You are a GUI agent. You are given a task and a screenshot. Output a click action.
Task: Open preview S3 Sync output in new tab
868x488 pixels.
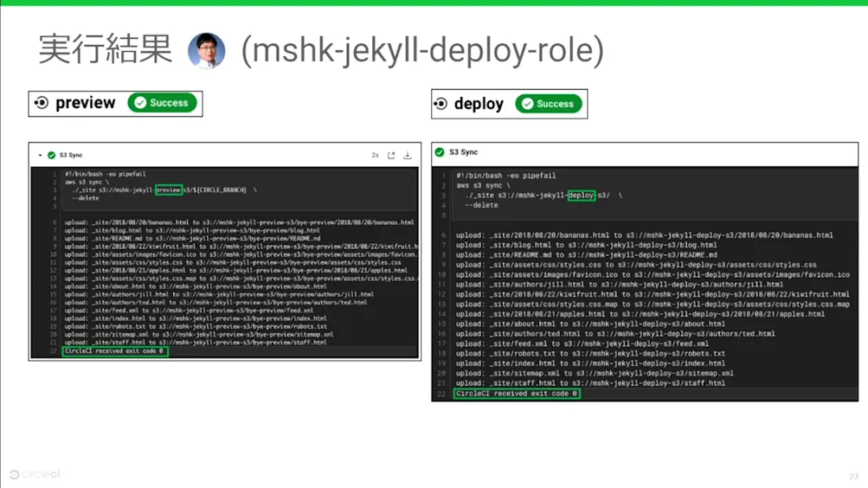[391, 156]
